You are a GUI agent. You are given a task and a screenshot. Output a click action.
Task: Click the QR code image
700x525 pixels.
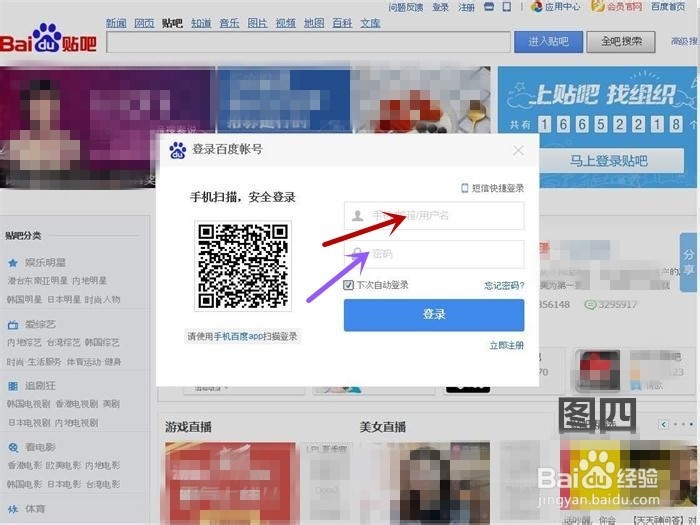click(x=243, y=266)
